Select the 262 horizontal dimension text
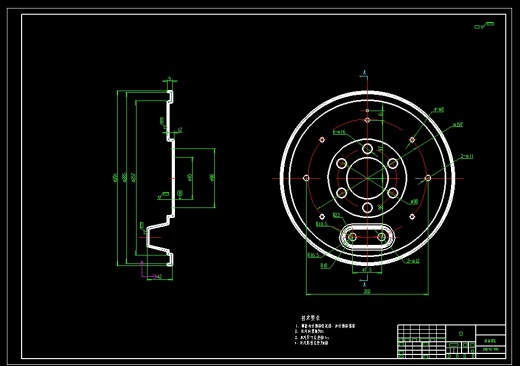 [x=367, y=291]
